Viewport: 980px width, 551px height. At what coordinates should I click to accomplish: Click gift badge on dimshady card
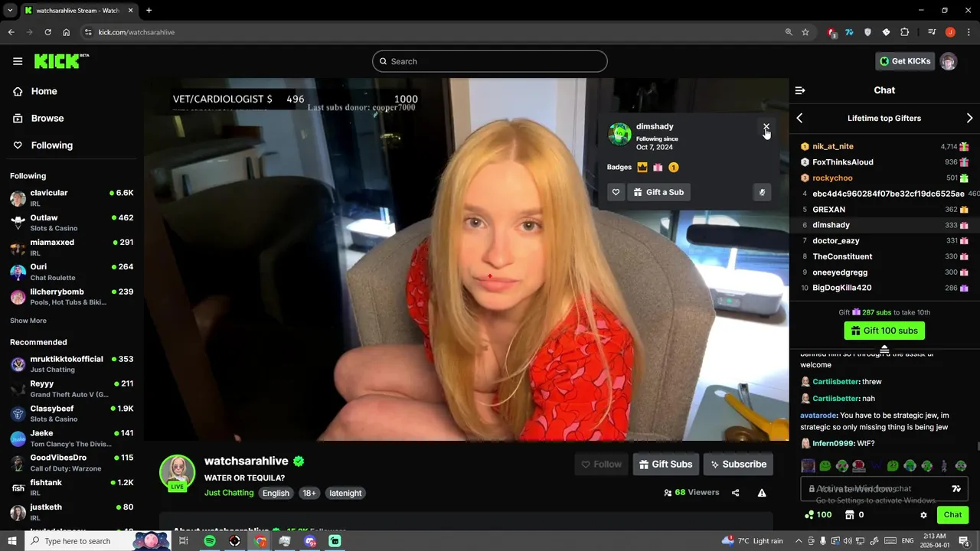point(658,167)
